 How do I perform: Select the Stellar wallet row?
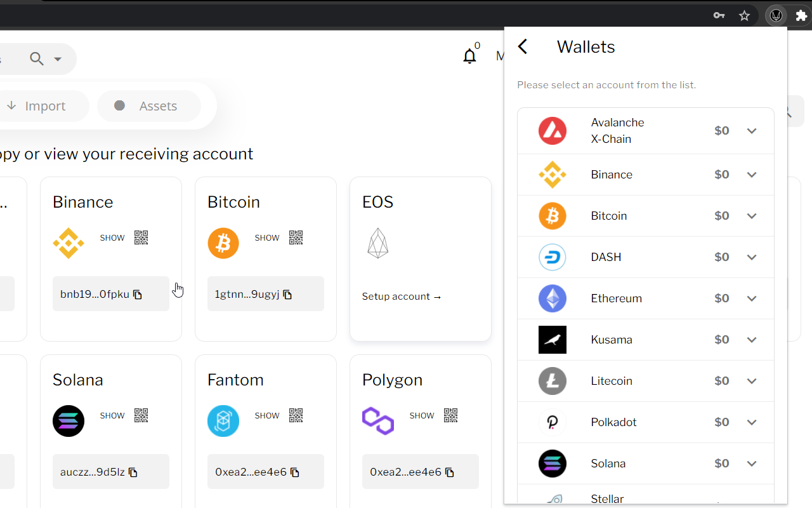pyautogui.click(x=646, y=495)
